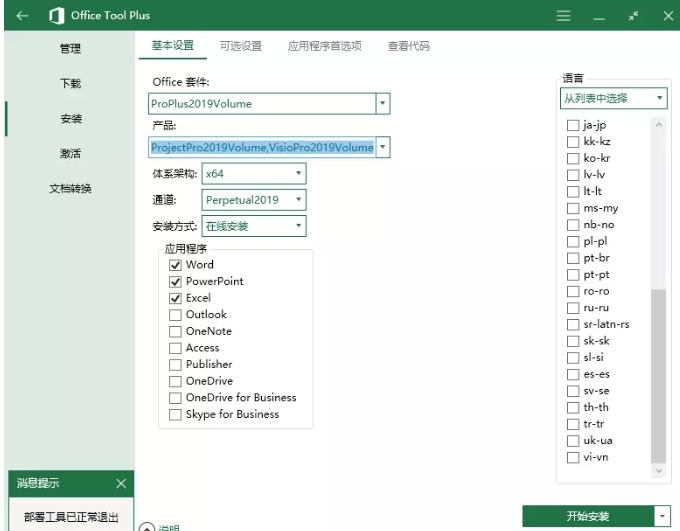Open the 激活 sidebar page
Image resolution: width=680 pixels, height=531 pixels.
tap(70, 153)
